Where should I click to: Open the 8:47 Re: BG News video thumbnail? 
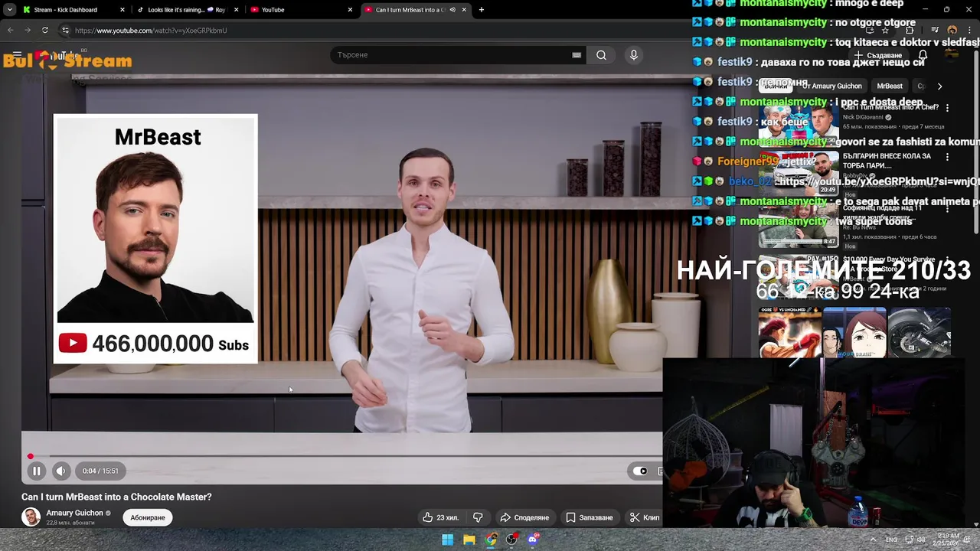[798, 223]
